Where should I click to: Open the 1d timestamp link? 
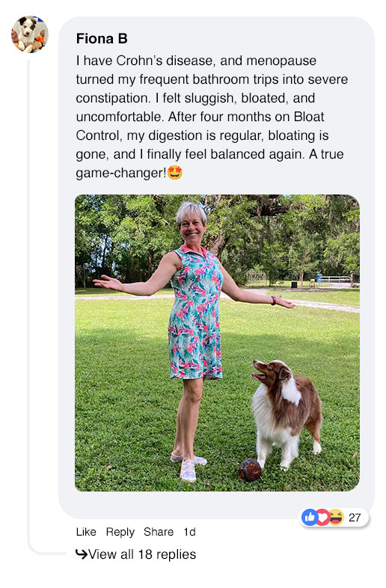[189, 532]
